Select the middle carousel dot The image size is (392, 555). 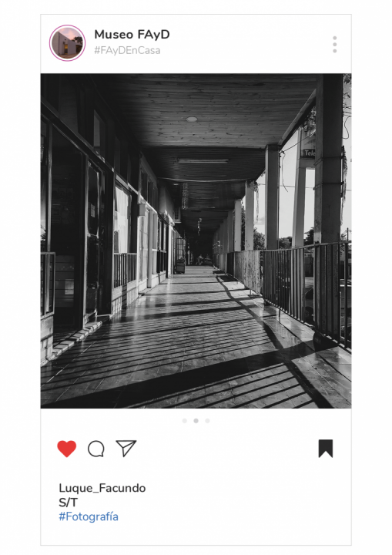click(x=196, y=421)
